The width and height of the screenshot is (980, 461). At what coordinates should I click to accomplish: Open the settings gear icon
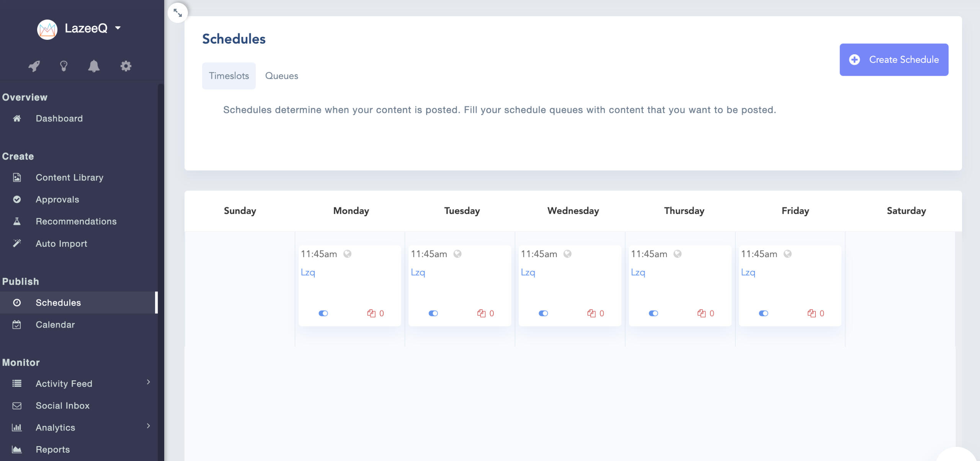pos(126,66)
